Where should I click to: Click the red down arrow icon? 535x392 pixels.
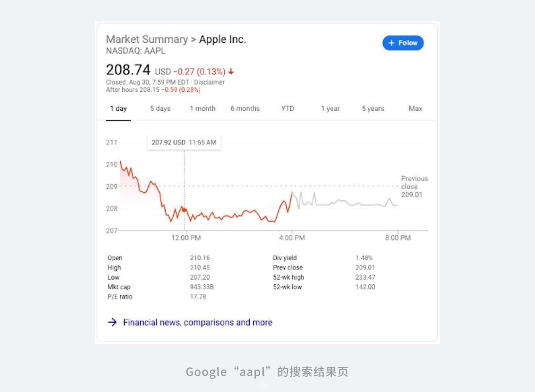pyautogui.click(x=231, y=72)
